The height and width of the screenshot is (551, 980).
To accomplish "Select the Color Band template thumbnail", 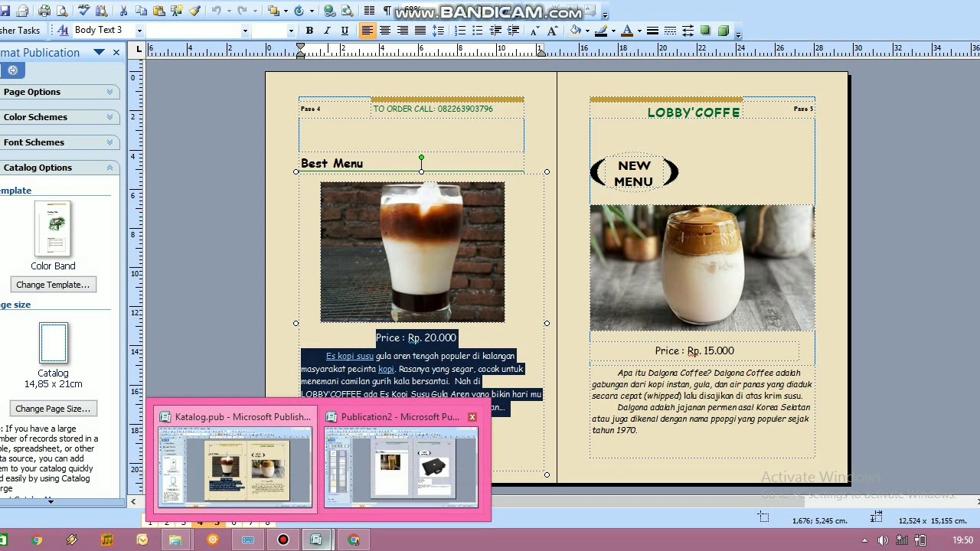I will [x=53, y=229].
